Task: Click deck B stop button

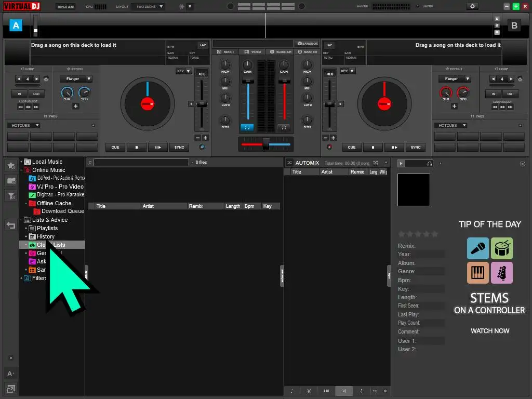Action: point(373,147)
